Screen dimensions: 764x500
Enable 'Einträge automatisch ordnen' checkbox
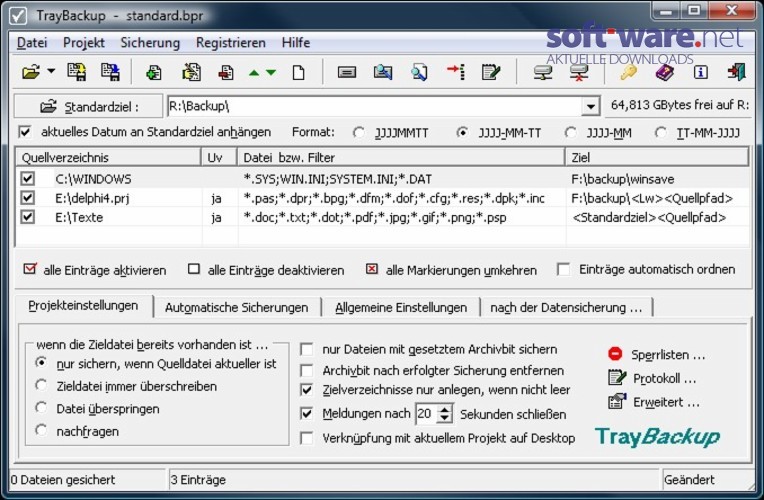[x=563, y=269]
